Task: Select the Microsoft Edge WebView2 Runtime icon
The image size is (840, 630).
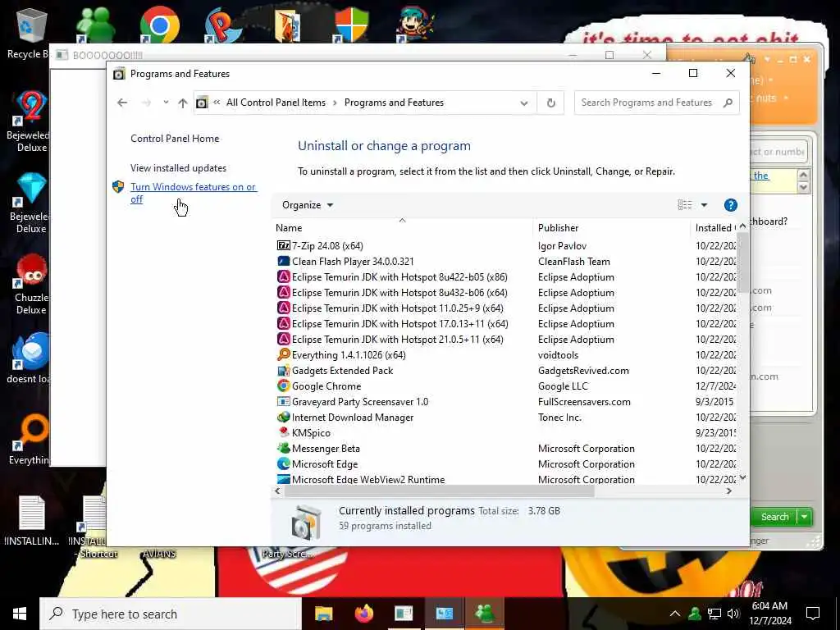Action: 283,479
